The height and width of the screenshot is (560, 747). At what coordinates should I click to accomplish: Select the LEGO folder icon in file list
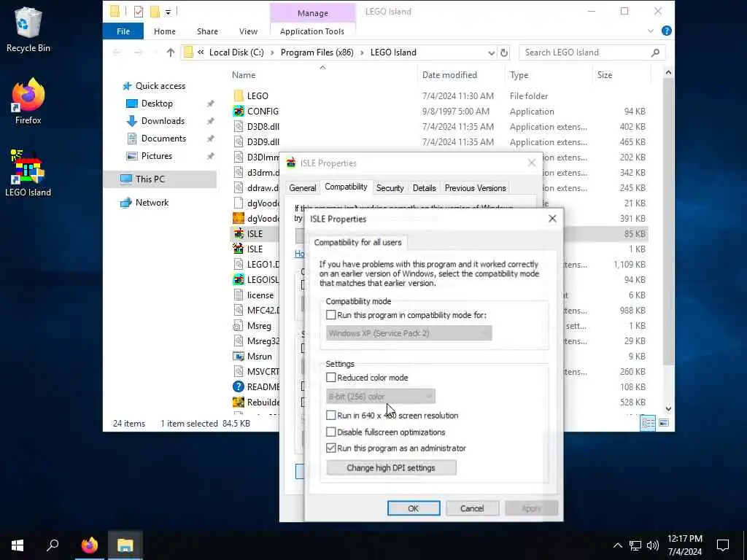click(x=239, y=96)
